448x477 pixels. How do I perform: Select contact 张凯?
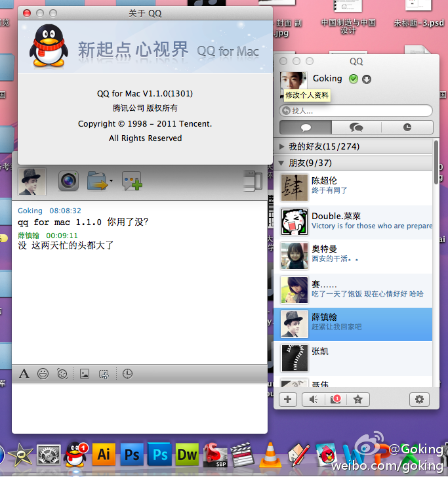(x=353, y=358)
